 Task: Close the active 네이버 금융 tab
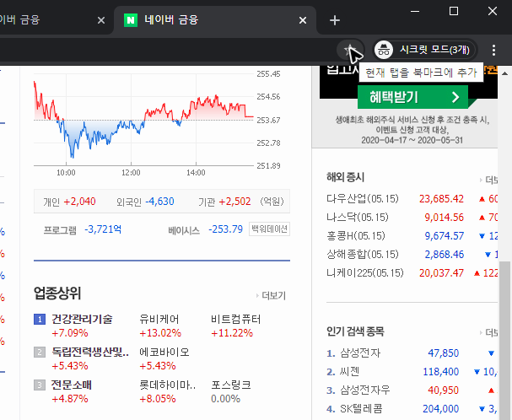pyautogui.click(x=303, y=20)
